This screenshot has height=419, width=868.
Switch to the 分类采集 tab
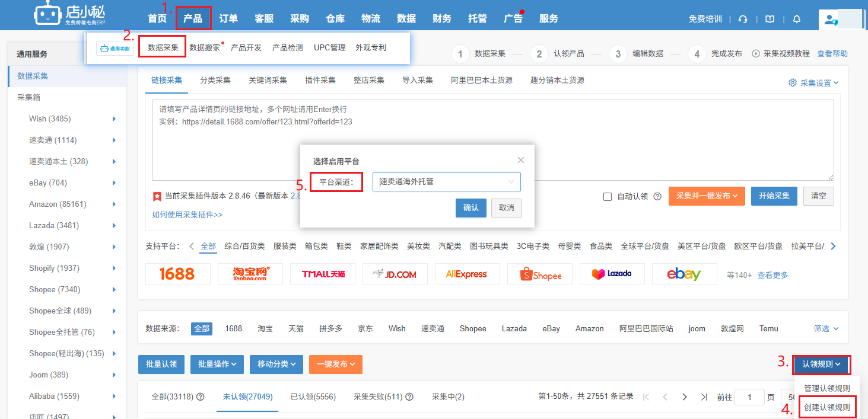[215, 80]
